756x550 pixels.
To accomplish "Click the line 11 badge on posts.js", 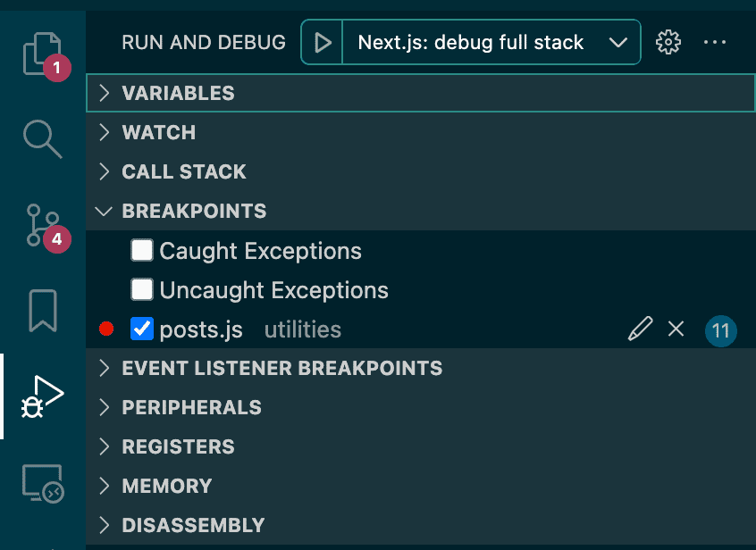I will click(720, 330).
